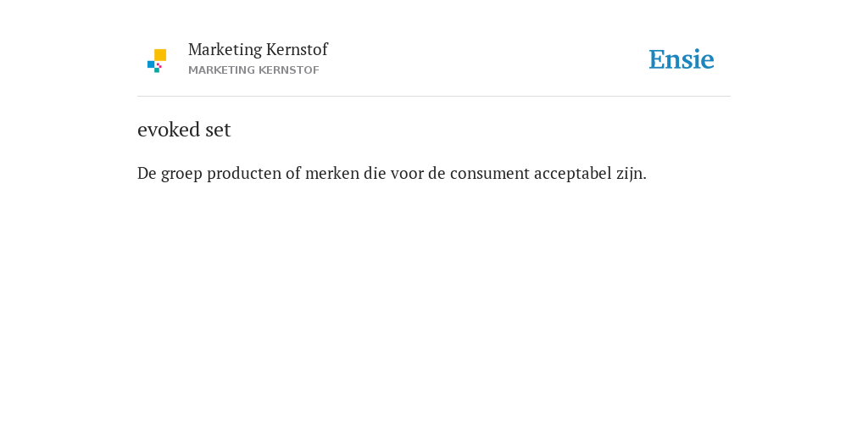Click the teal square in the logo
The height and width of the screenshot is (434, 868).
[157, 70]
